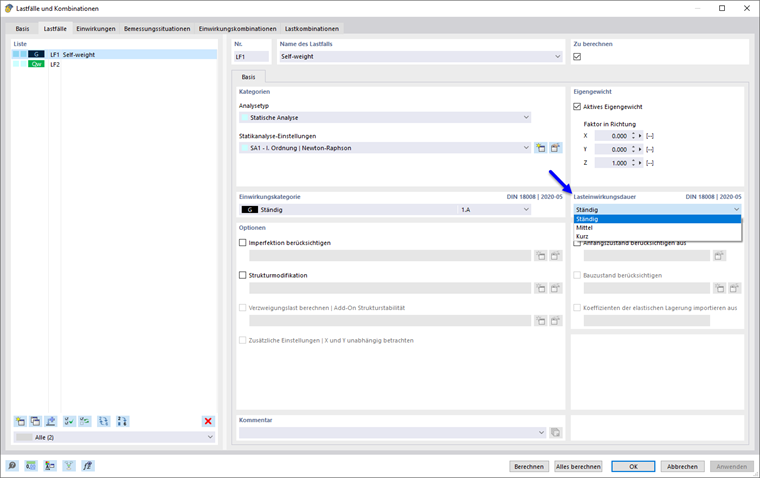Select LF2 row in the list
Screen dimensions: 760x478
[x=114, y=64]
